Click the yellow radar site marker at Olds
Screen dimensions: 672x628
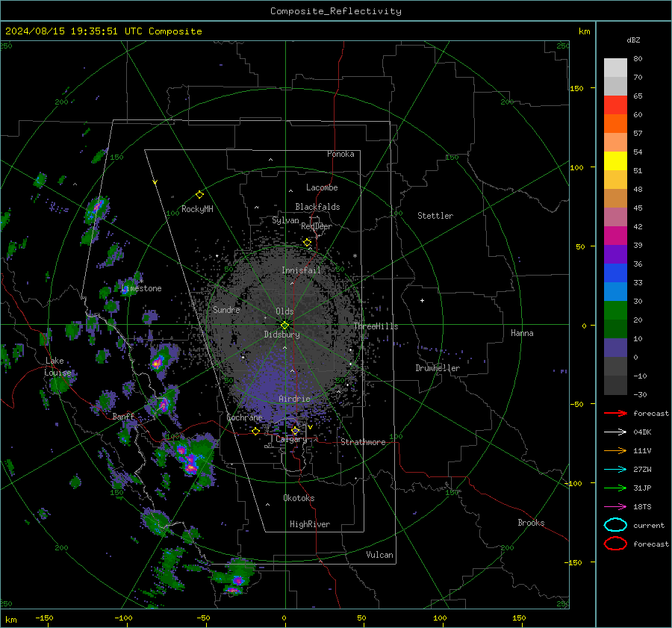click(x=285, y=326)
